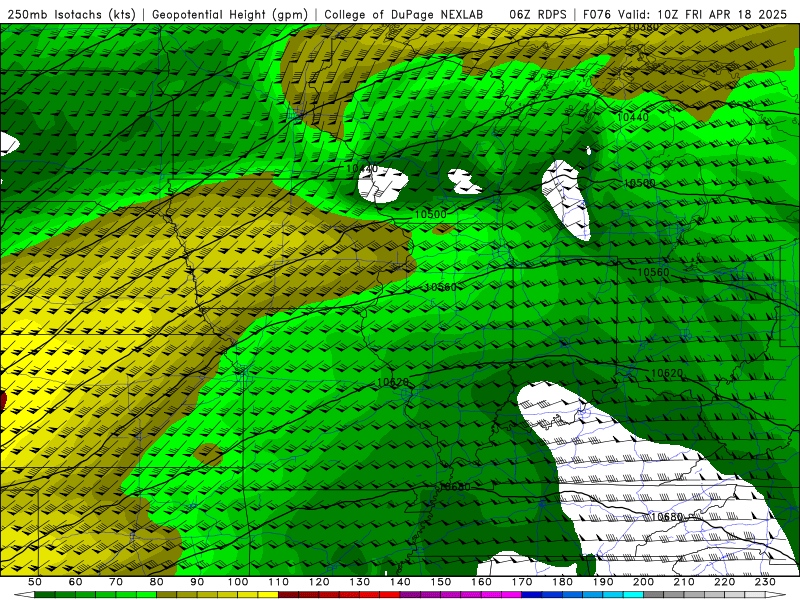Select the eastern 10440 contour label
Viewport: 800px width, 600px height.
[x=633, y=117]
